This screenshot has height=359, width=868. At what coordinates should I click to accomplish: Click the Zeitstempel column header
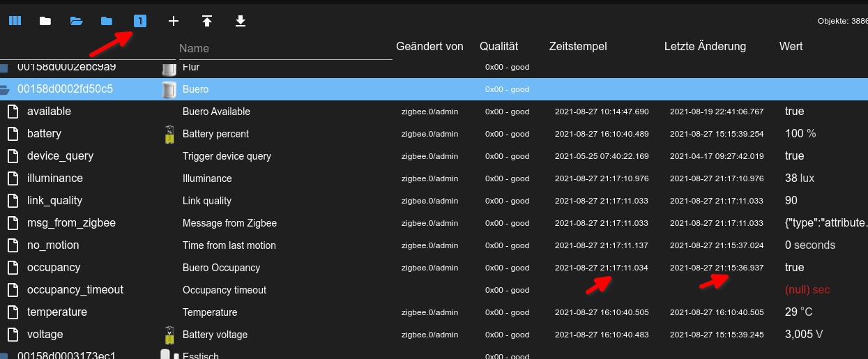click(578, 47)
